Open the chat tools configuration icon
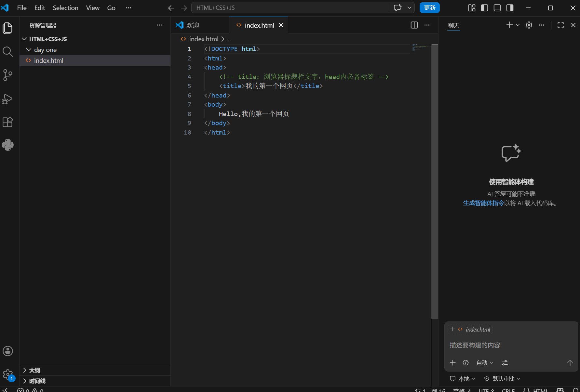 coord(505,363)
